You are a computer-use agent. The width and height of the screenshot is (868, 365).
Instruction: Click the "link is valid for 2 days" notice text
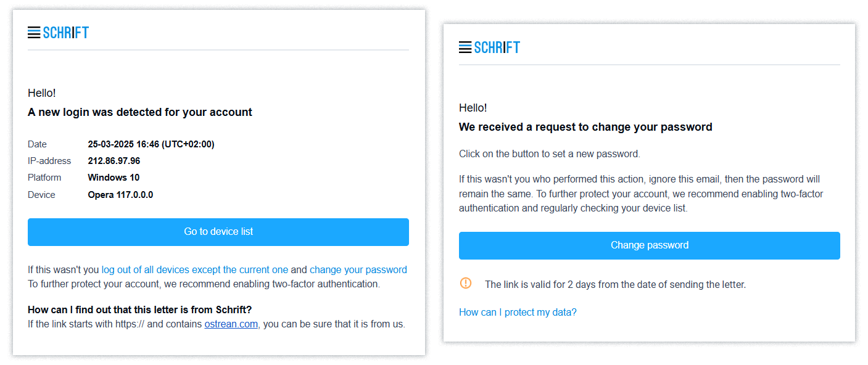click(615, 284)
